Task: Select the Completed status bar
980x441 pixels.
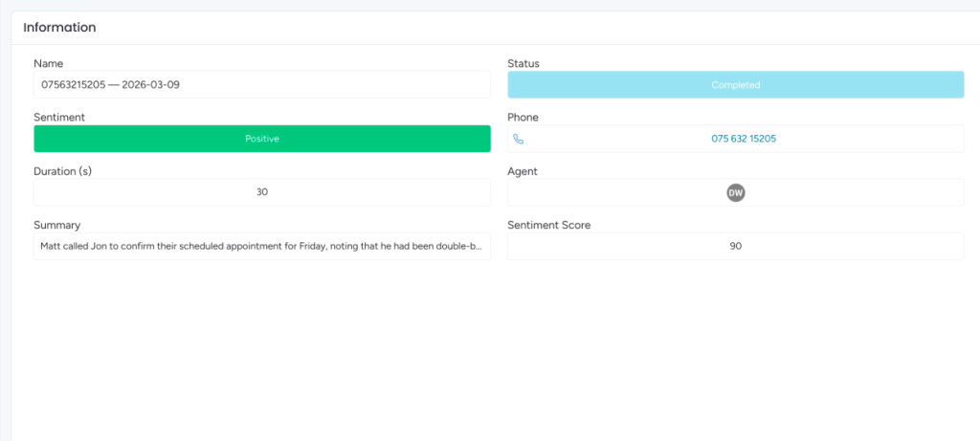Action: click(x=736, y=84)
